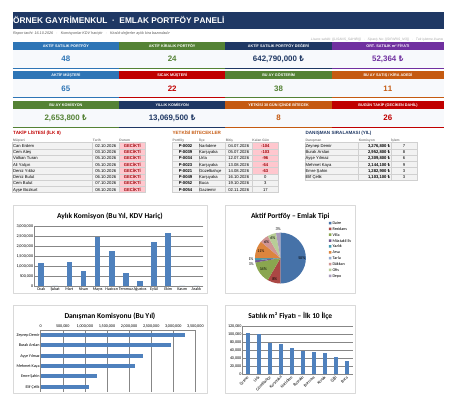Select the active customer count 65
456x406 pixels.
pos(66,88)
